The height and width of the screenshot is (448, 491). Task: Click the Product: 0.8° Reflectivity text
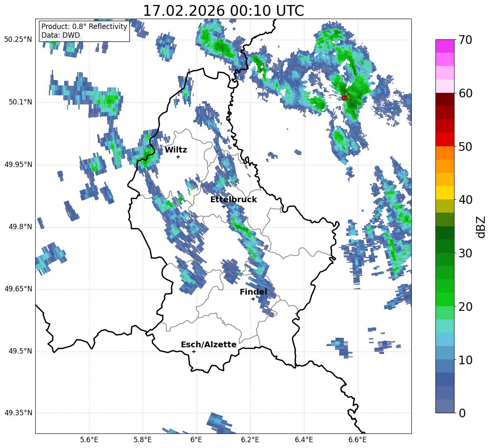[84, 27]
